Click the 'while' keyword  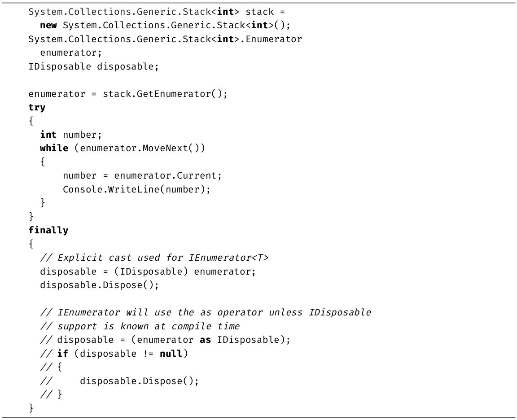54,148
